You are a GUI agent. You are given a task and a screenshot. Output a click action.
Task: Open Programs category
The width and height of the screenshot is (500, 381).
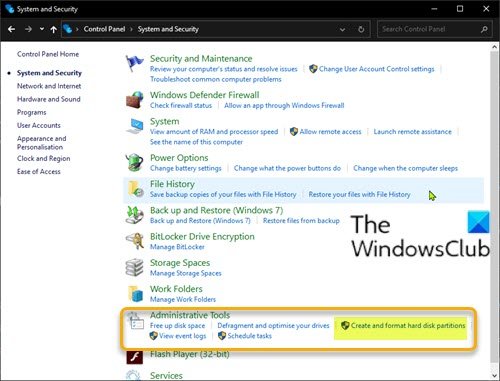pos(32,112)
